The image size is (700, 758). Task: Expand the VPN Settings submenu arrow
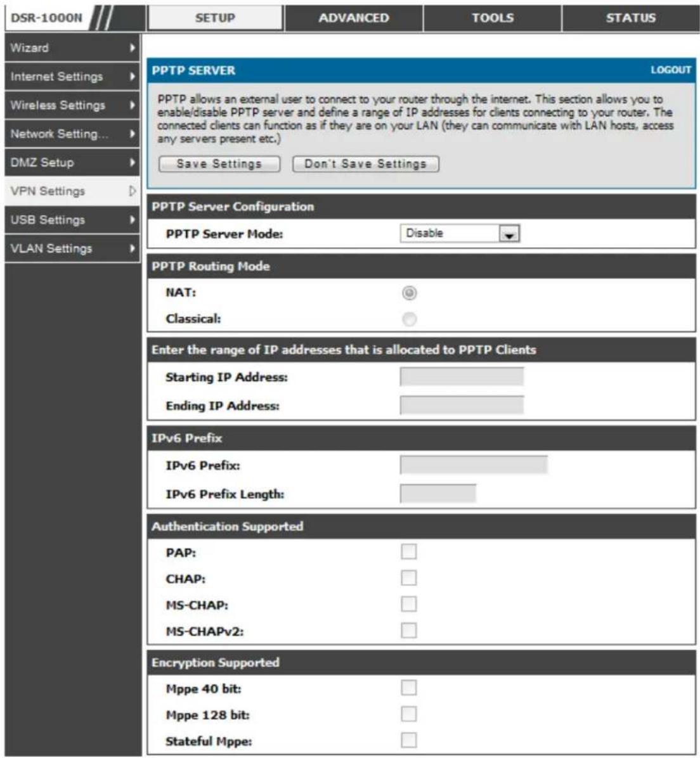tap(132, 191)
